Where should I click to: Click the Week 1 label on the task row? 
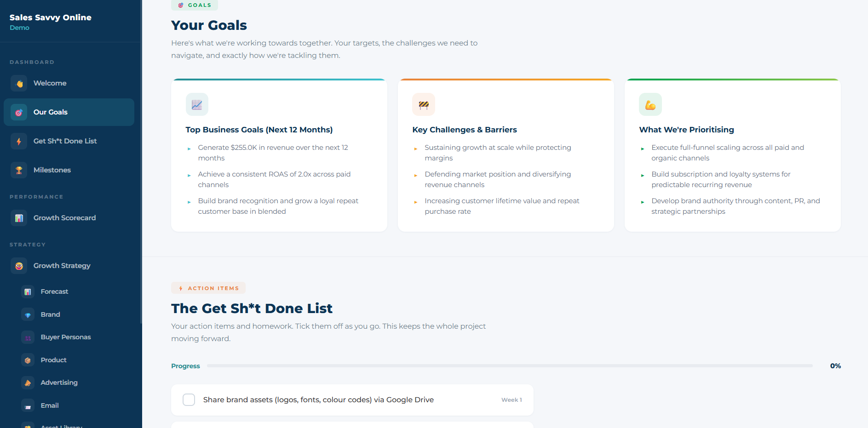coord(511,399)
